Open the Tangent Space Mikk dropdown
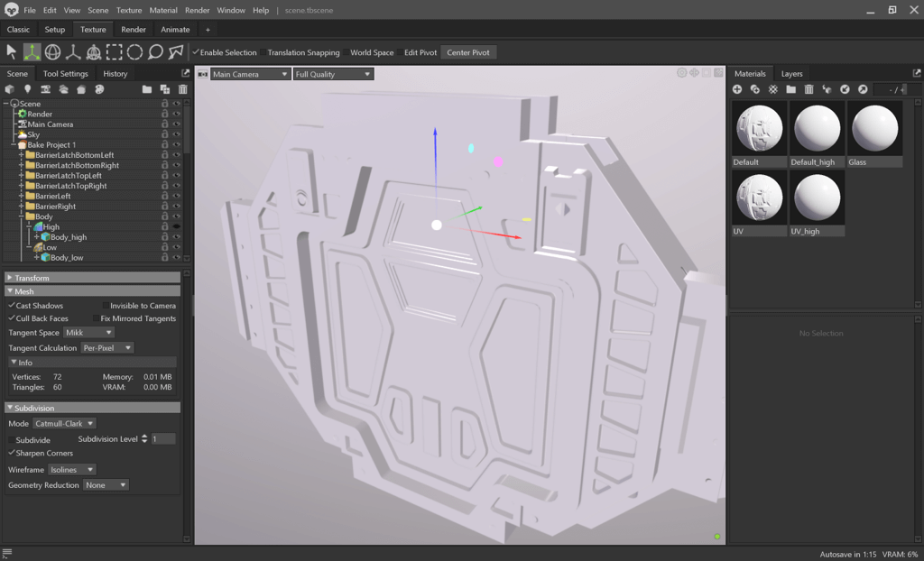 pos(88,333)
